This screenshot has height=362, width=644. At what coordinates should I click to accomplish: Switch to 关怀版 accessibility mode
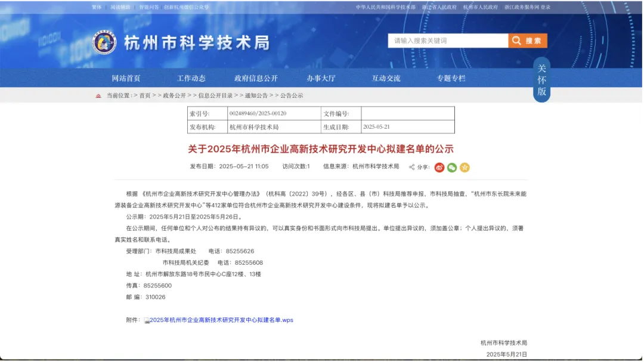point(541,80)
